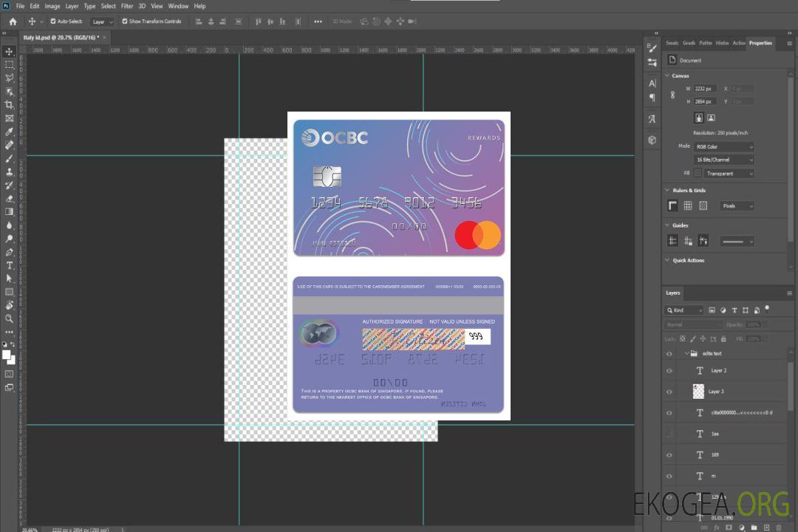
Task: Open the RGB Color mode dropdown
Action: pos(724,146)
